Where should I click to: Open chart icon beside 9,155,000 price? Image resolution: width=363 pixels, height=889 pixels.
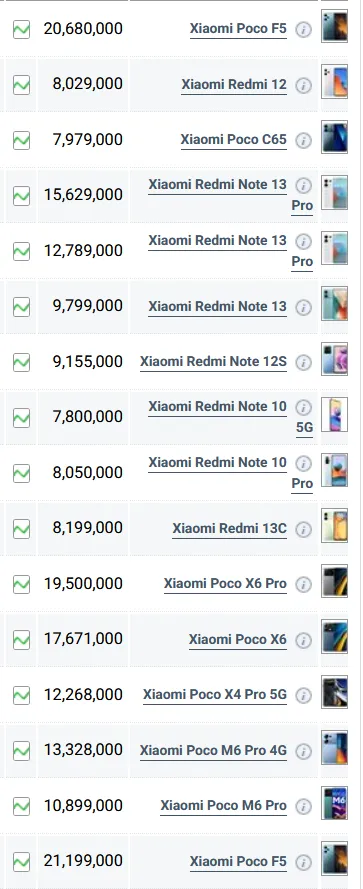tap(22, 362)
